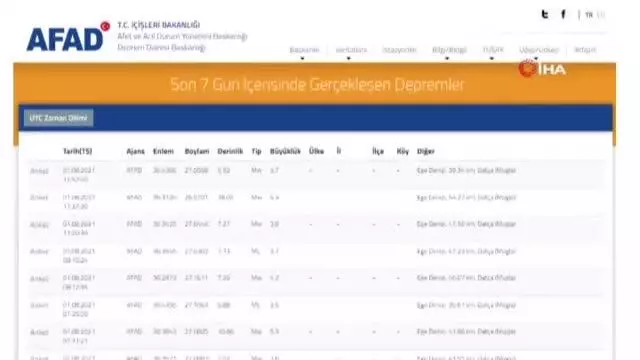Sort by the Büyüklük column header

click(285, 151)
